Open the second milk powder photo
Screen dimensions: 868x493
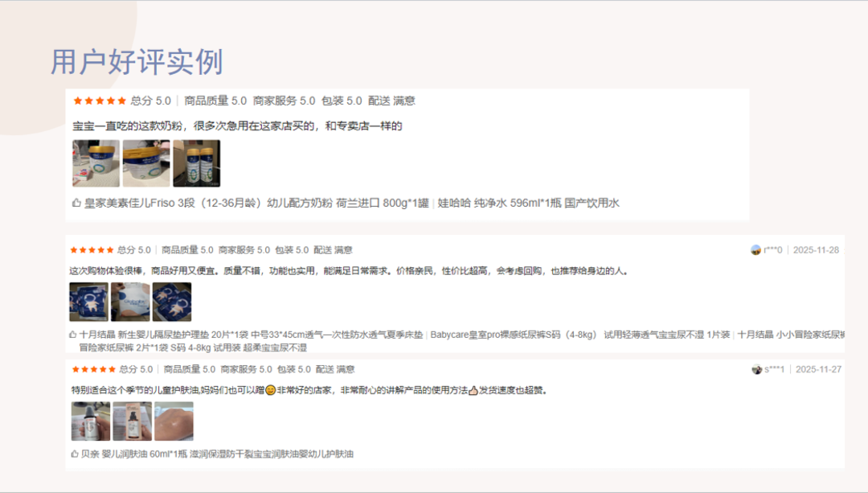[x=145, y=164]
